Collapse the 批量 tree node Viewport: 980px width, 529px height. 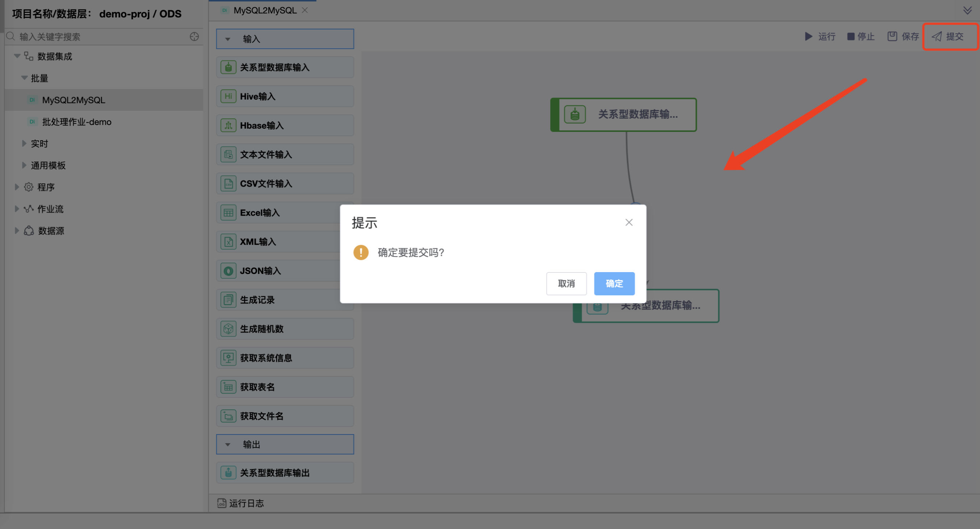pyautogui.click(x=24, y=78)
